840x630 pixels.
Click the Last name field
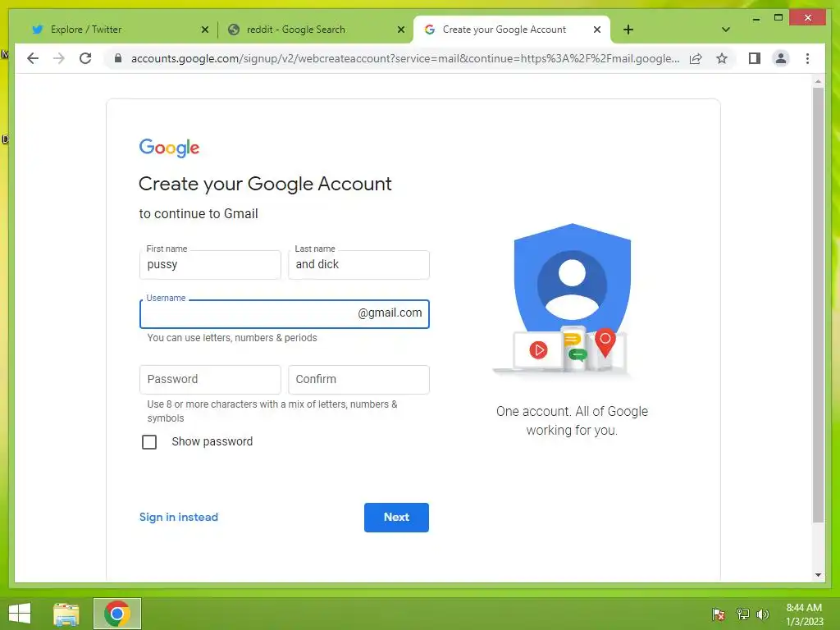coord(358,265)
